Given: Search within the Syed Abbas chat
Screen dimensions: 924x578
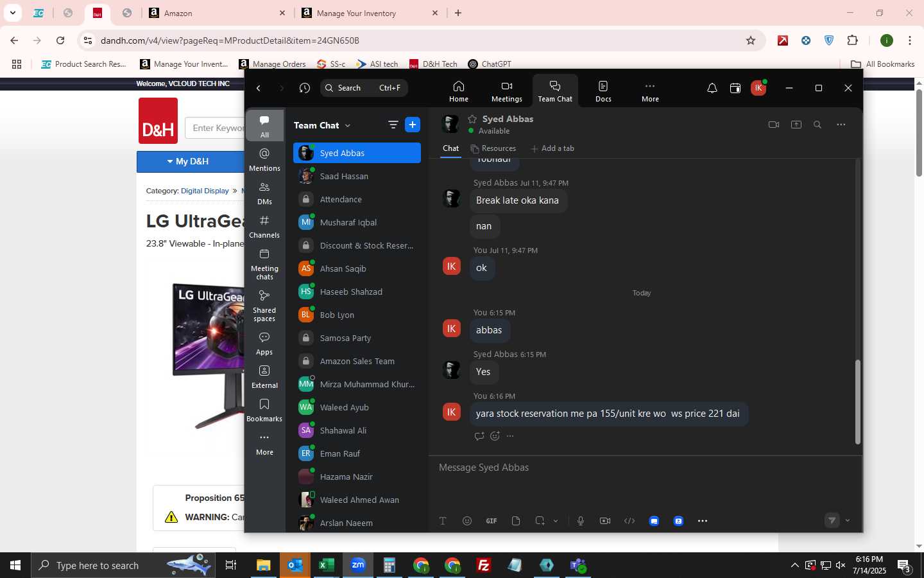Looking at the screenshot, I should [817, 125].
